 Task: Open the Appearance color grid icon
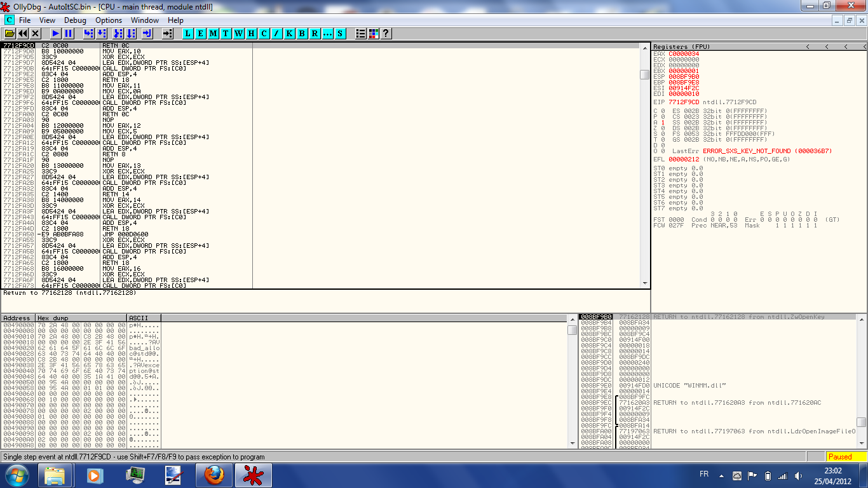(374, 33)
